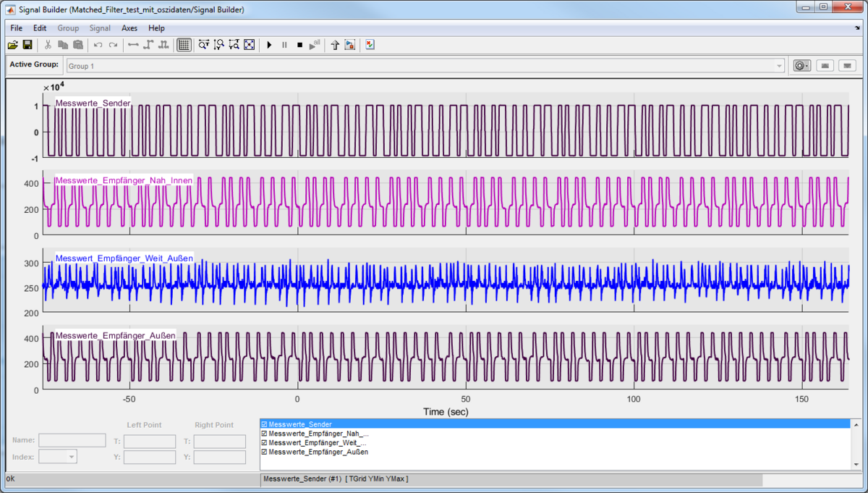Image resolution: width=868 pixels, height=493 pixels.
Task: Open the Active Group dropdown
Action: 779,66
